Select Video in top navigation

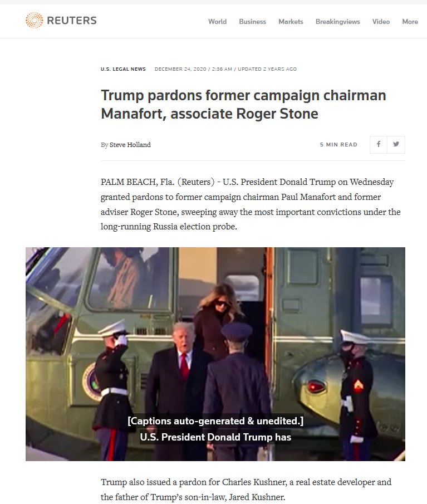(381, 22)
